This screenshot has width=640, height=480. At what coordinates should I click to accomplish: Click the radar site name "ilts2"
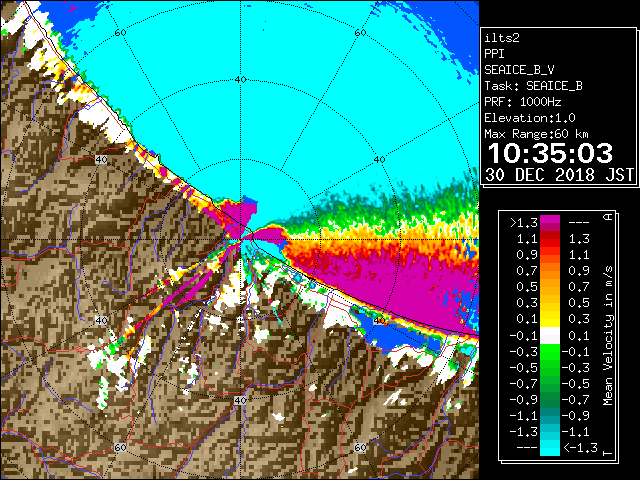502,38
